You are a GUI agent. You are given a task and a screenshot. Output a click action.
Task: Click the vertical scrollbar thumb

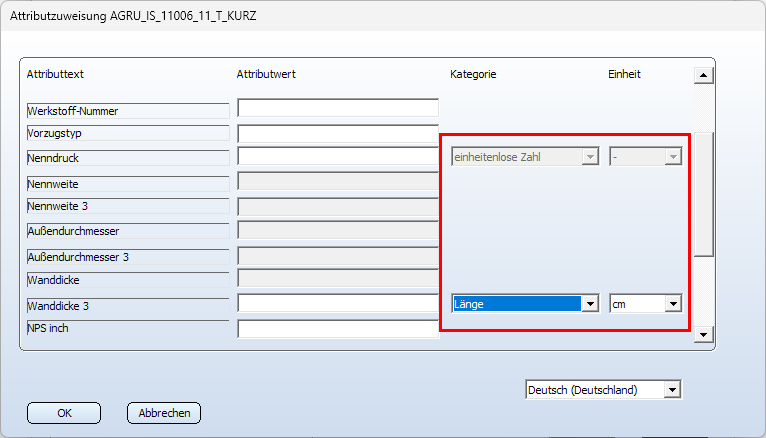coord(704,194)
